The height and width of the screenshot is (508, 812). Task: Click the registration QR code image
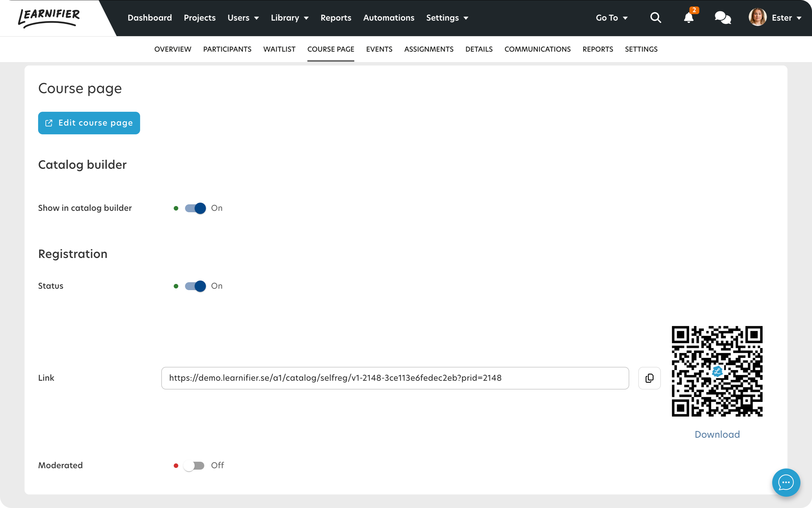tap(717, 371)
